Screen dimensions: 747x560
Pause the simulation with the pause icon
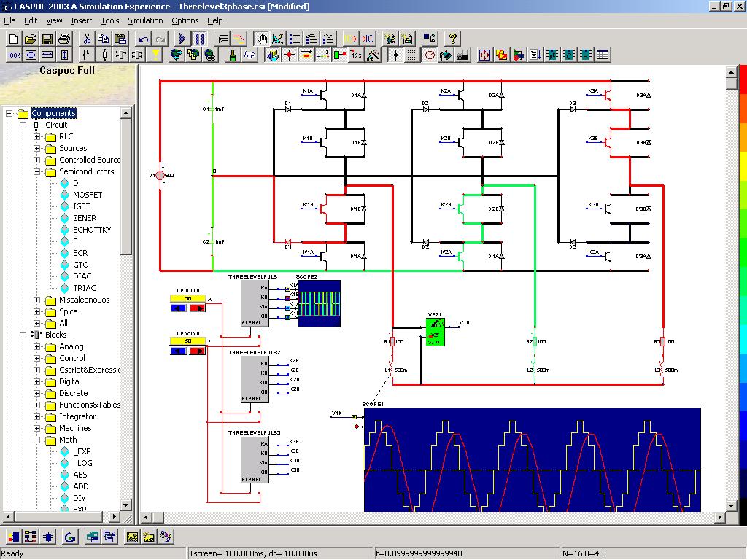pyautogui.click(x=199, y=39)
